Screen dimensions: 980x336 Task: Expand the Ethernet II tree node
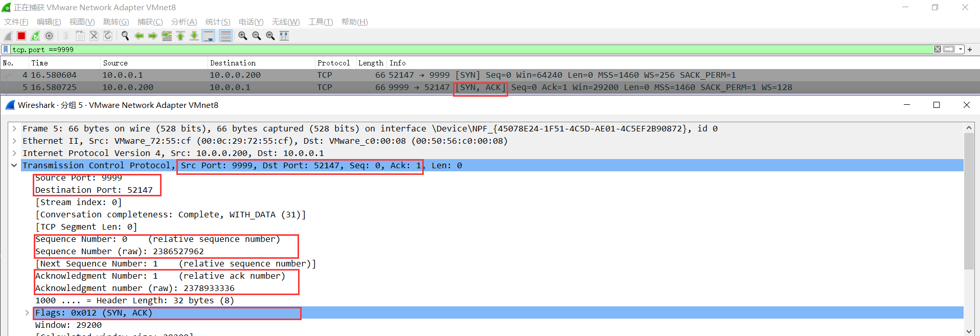[14, 141]
